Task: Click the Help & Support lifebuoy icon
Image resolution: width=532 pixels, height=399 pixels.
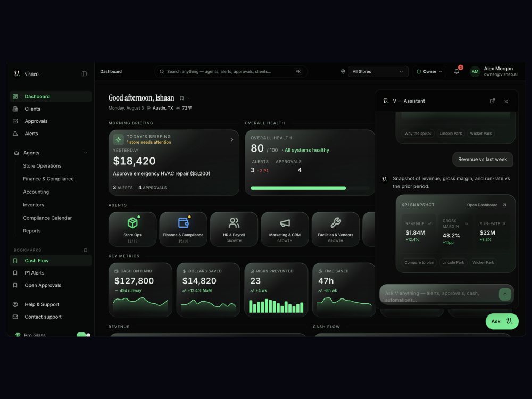Action: (15, 305)
